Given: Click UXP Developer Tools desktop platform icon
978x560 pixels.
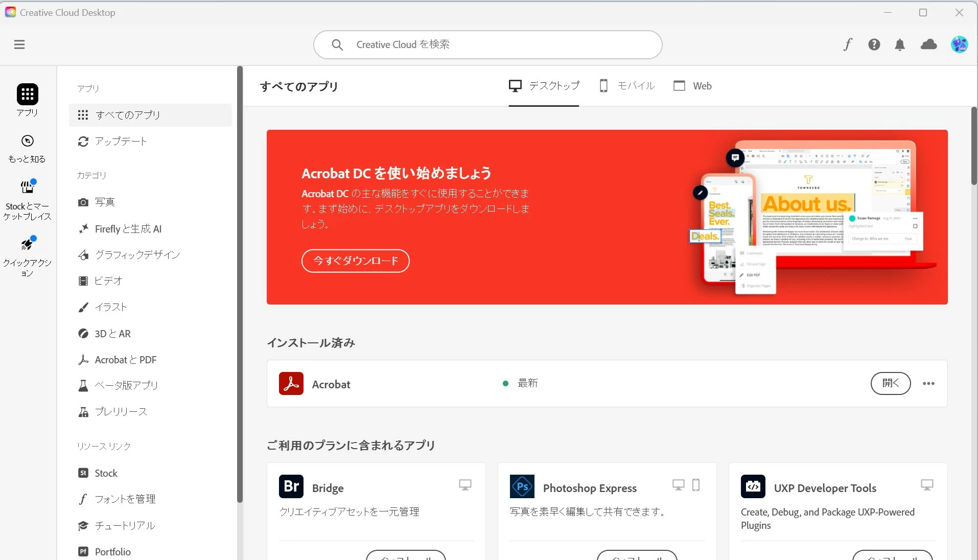Looking at the screenshot, I should click(x=927, y=484).
